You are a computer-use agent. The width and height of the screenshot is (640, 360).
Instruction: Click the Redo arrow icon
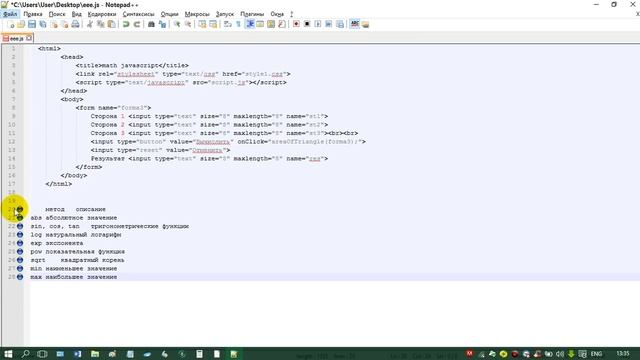[x=137, y=24]
